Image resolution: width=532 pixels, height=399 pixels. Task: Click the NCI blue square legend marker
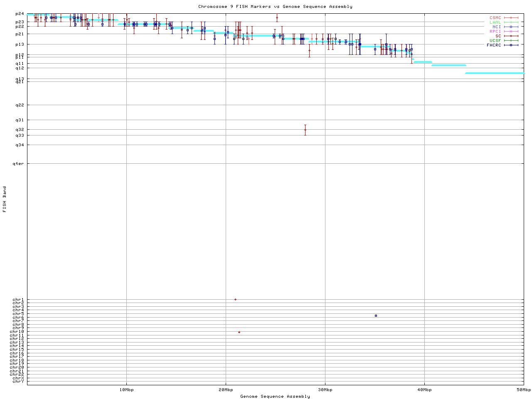click(x=511, y=27)
